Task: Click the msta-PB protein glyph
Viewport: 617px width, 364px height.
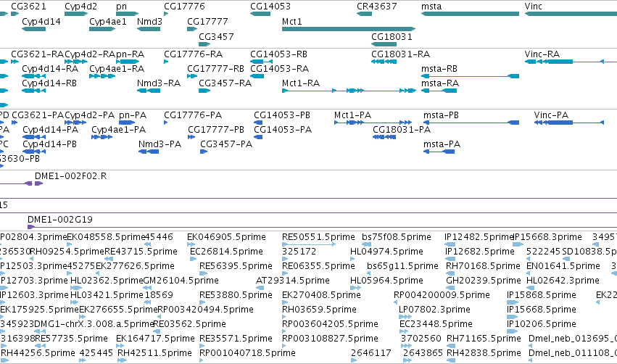Action: [471, 123]
